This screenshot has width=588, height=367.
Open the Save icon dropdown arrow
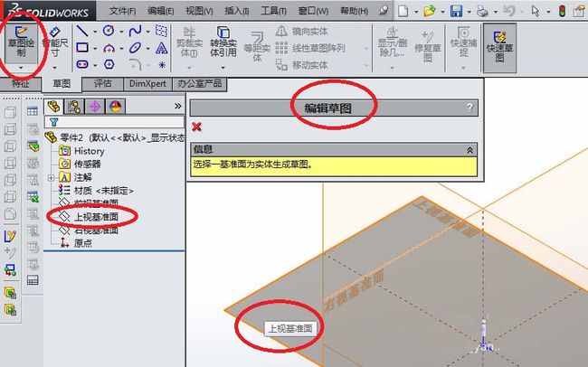coord(469,12)
